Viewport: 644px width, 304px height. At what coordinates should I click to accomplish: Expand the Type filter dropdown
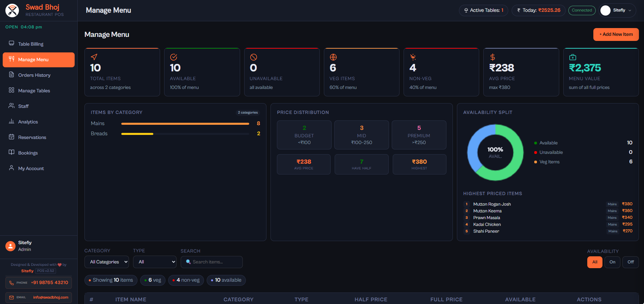point(155,262)
